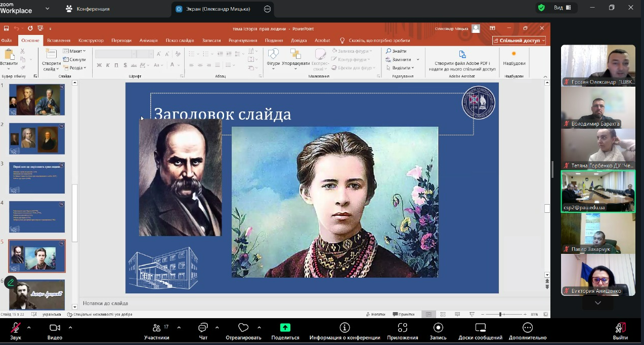Image resolution: width=644 pixels, height=345 pixels.
Task: Expand audio options arrow next to Звук
Action: pos(29,327)
